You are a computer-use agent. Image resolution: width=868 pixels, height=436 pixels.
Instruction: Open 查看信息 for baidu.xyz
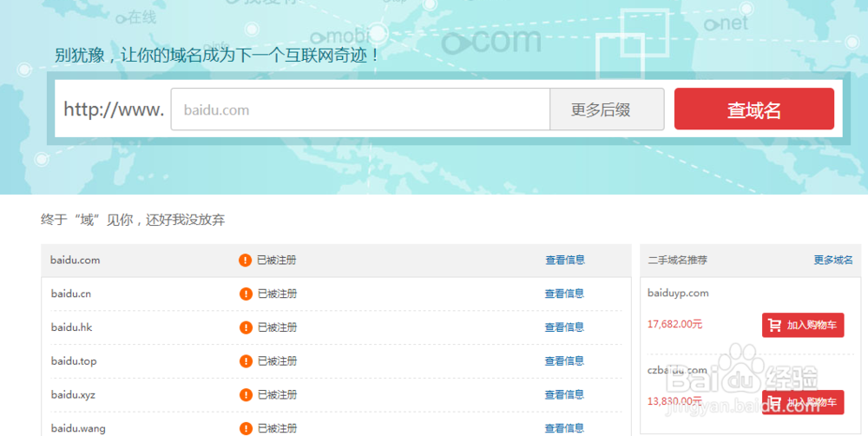coord(564,395)
